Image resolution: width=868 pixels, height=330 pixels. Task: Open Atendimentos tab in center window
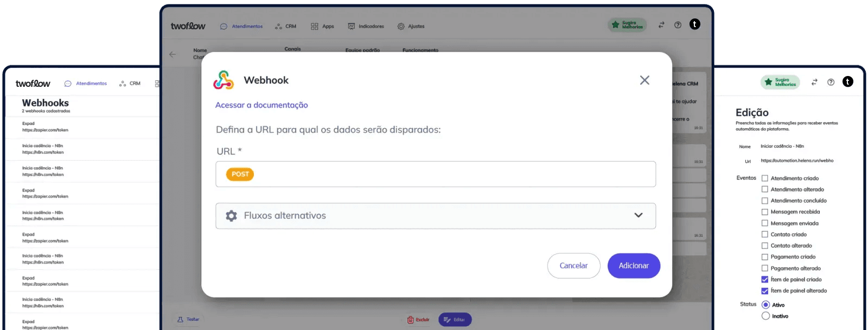pyautogui.click(x=241, y=26)
